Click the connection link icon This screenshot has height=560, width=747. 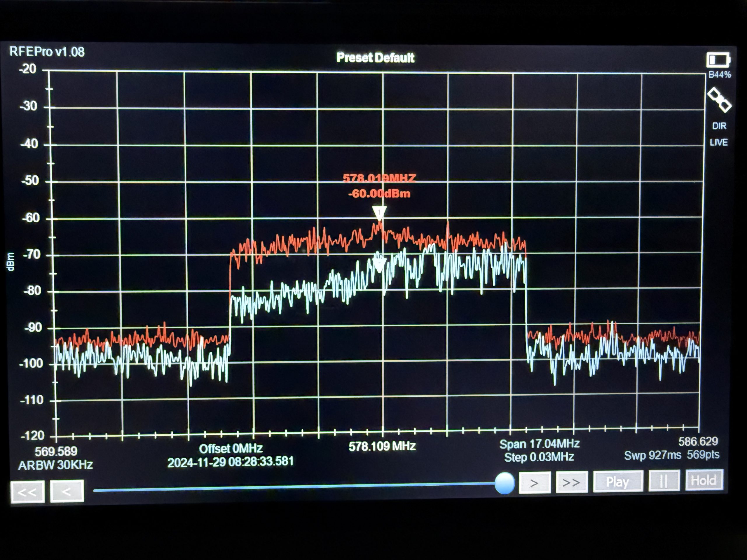[719, 100]
